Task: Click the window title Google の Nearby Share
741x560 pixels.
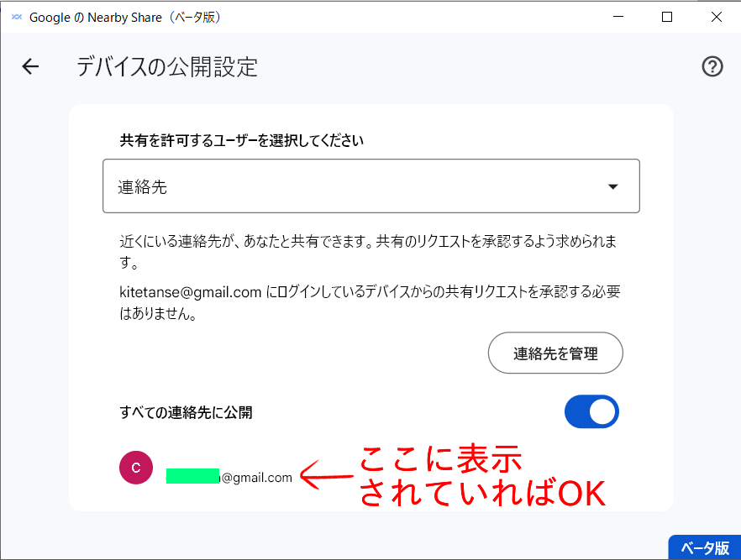Action: click(x=124, y=18)
